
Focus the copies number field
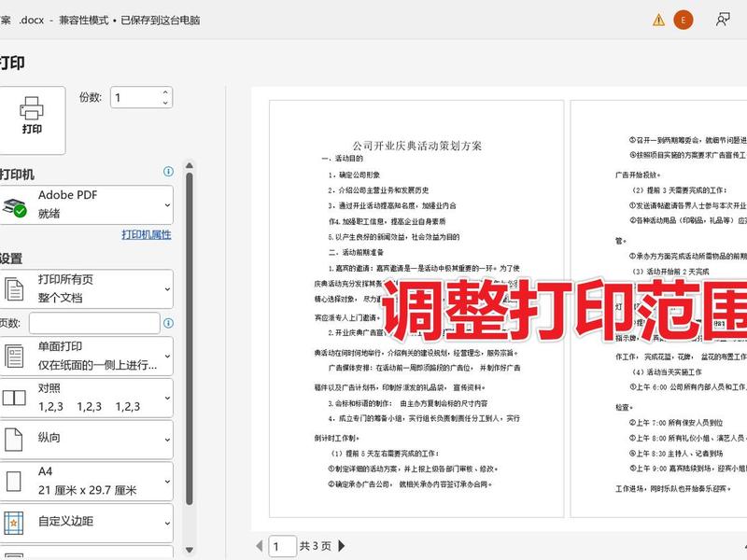point(135,98)
